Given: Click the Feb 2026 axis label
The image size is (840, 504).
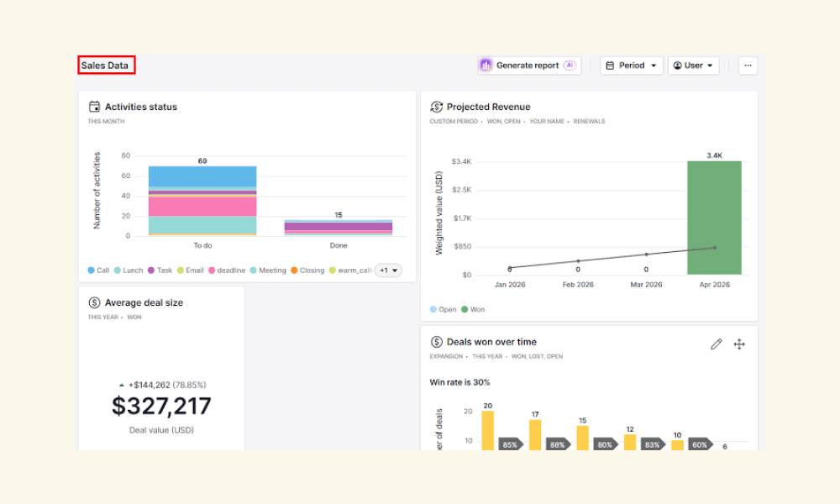Looking at the screenshot, I should pyautogui.click(x=578, y=285).
